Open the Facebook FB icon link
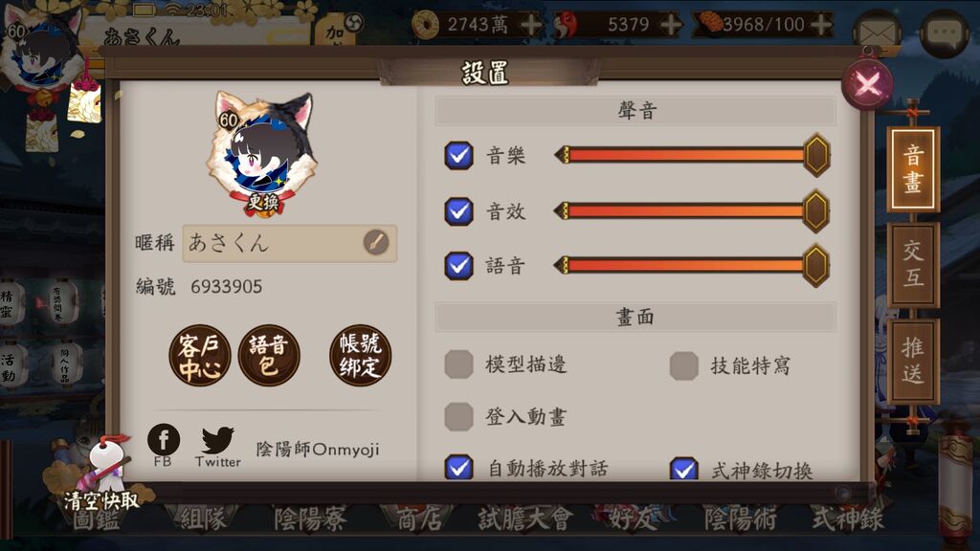The width and height of the screenshot is (980, 551). [163, 440]
